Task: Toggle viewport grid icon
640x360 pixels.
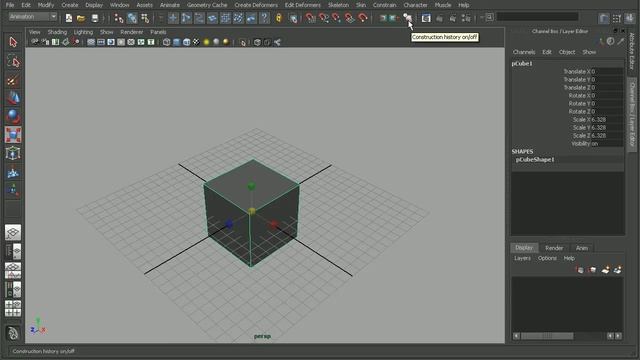Action: click(x=91, y=42)
